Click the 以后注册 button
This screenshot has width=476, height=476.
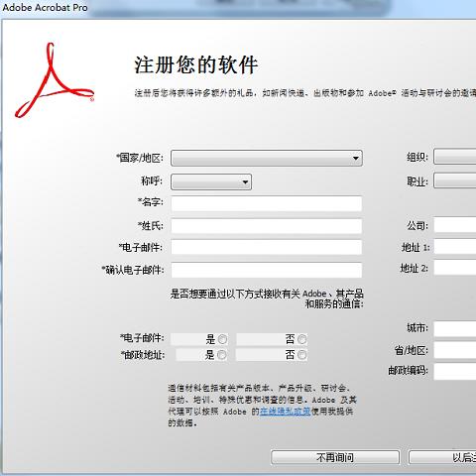pos(442,457)
